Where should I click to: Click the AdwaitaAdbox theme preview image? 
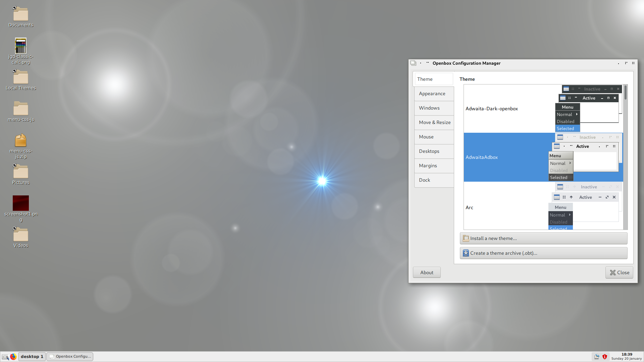pos(586,157)
